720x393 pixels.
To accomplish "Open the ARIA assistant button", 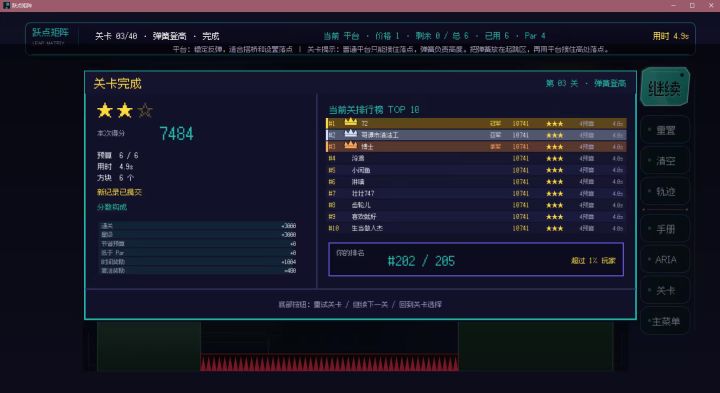I will (665, 259).
